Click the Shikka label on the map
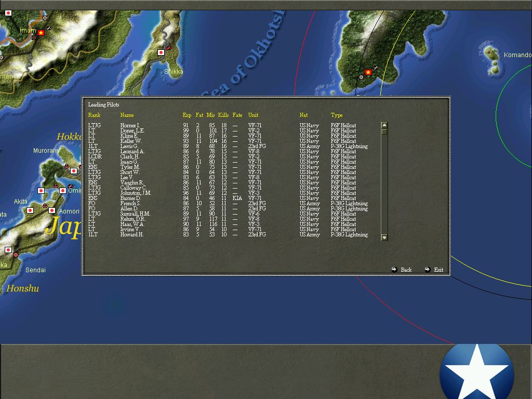Viewport: 532px width, 399px height. point(174,72)
